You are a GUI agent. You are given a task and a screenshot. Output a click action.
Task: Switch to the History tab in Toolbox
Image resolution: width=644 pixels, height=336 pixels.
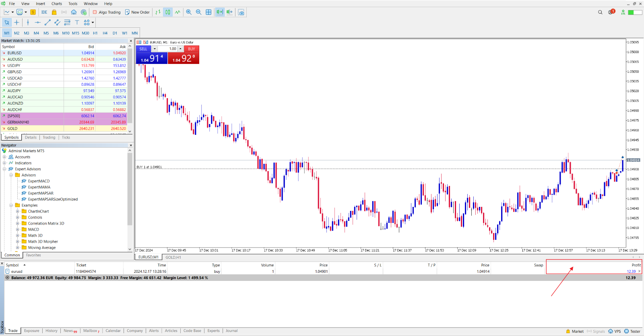(x=51, y=331)
